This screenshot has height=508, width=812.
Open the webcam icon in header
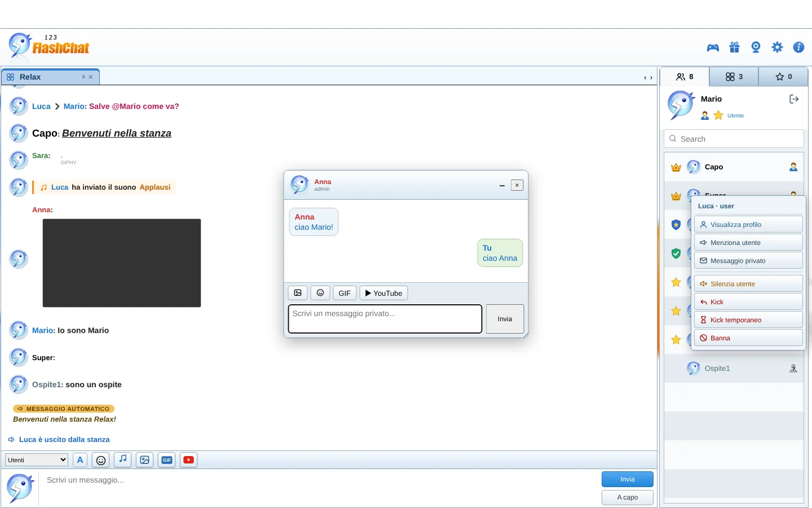[756, 47]
